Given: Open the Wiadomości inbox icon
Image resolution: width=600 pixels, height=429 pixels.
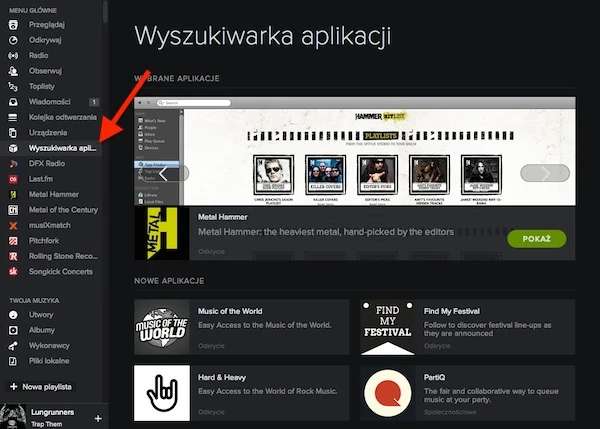Looking at the screenshot, I should pos(13,102).
